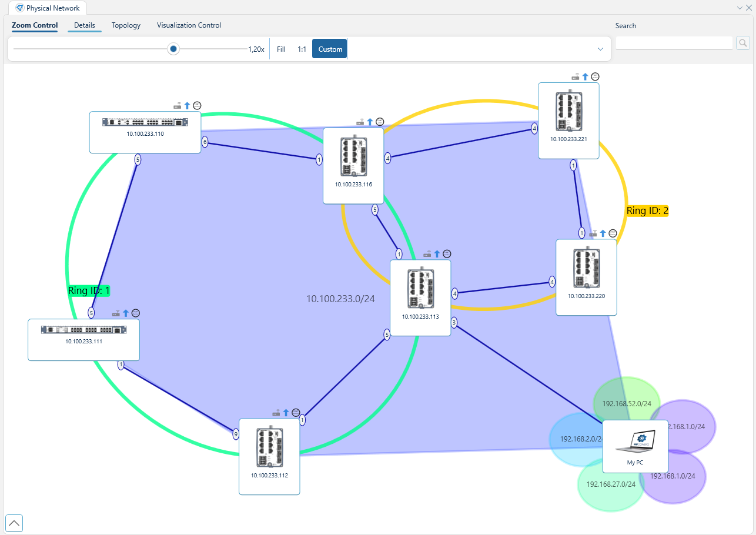The width and height of the screenshot is (756, 535).
Task: Open the circular status badge on 10.100.233.221
Action: [595, 76]
